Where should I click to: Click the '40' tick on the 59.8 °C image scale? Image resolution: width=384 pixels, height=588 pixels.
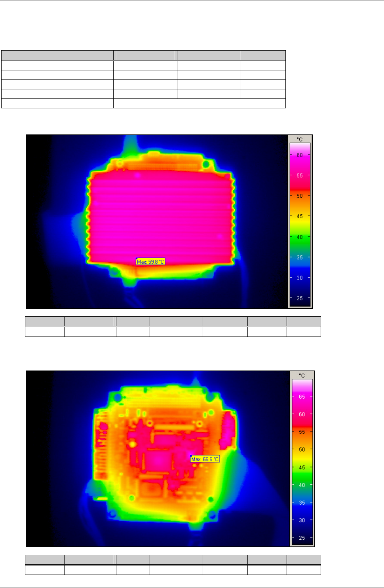[x=300, y=237]
